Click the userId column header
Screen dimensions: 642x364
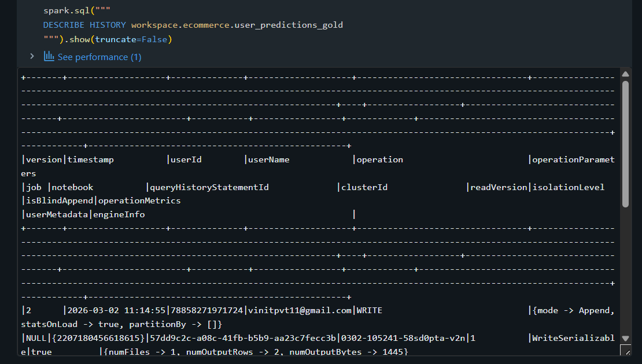click(x=186, y=159)
